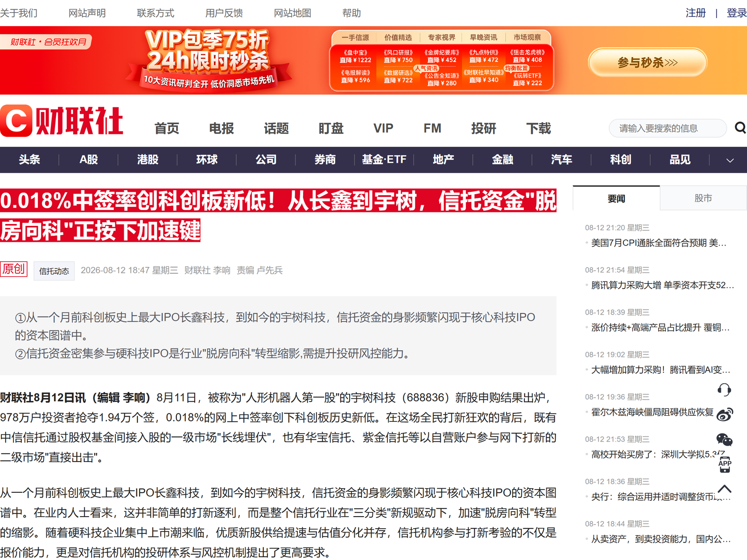Click the back-to-top arrow icon

click(x=725, y=489)
